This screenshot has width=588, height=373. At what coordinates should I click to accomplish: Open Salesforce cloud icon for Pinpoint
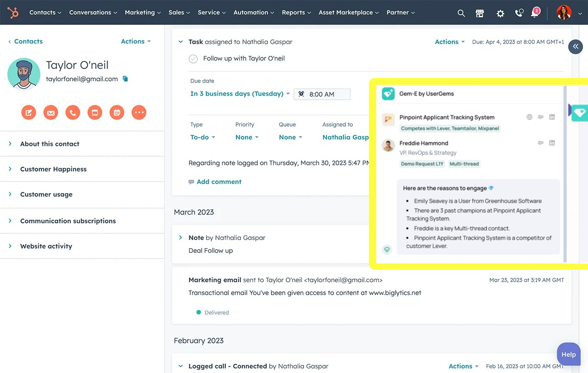coord(541,117)
